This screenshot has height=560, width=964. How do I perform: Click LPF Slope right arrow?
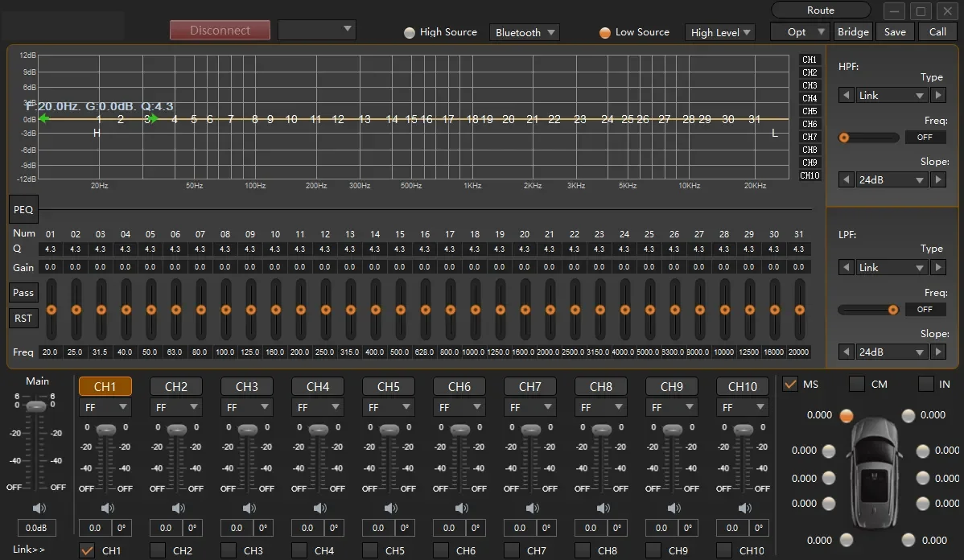click(x=937, y=352)
